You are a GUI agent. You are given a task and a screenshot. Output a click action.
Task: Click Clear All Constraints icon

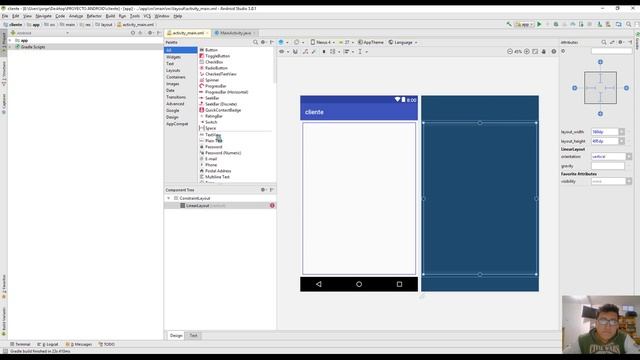coord(305,52)
